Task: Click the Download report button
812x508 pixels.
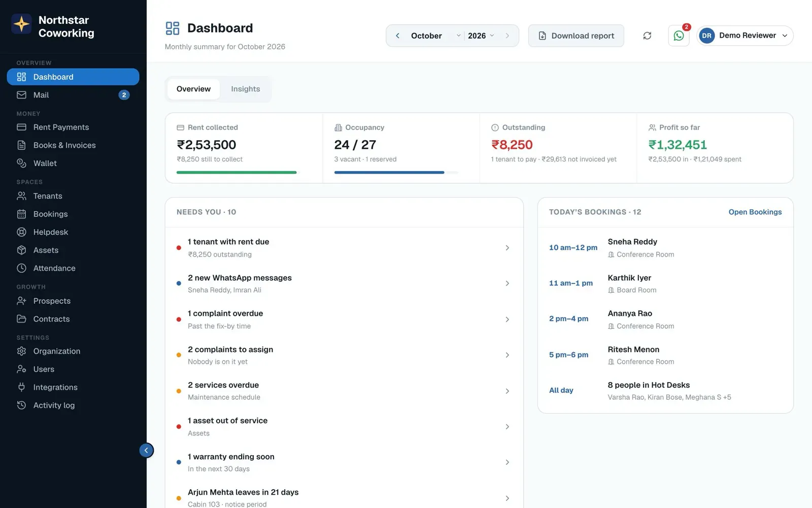Action: pos(576,36)
